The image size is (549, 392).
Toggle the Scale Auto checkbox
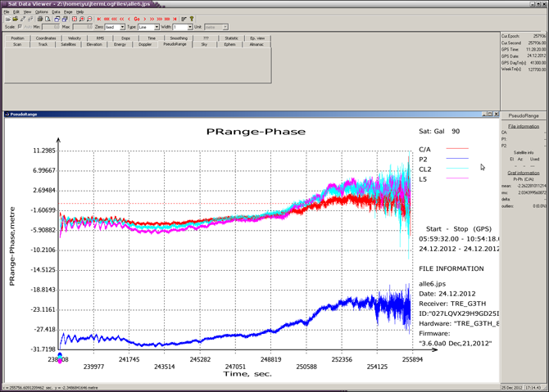[x=20, y=27]
